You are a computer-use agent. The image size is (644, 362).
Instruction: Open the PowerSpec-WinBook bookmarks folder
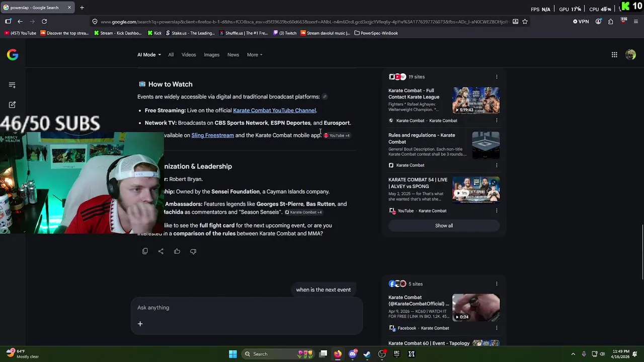point(376,33)
